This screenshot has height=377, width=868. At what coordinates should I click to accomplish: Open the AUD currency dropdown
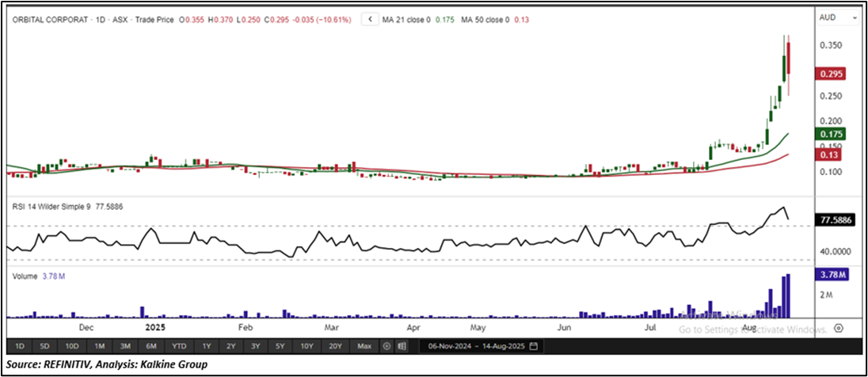point(838,17)
